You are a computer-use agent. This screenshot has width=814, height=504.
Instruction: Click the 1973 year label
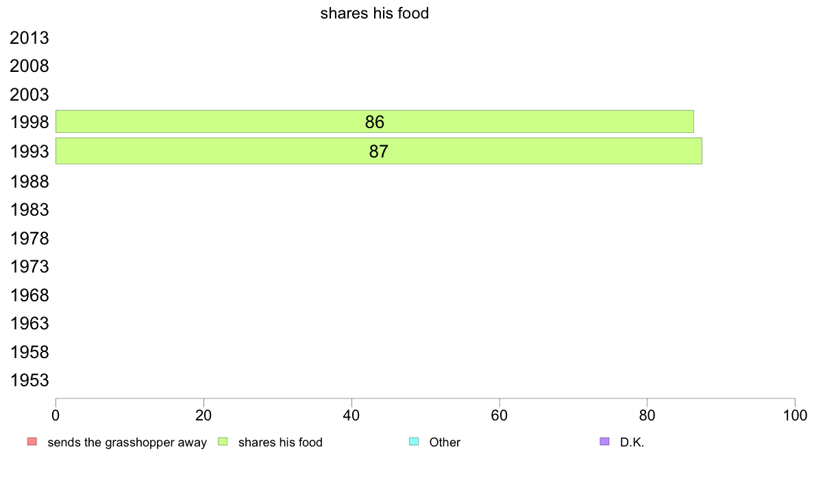[x=29, y=266]
